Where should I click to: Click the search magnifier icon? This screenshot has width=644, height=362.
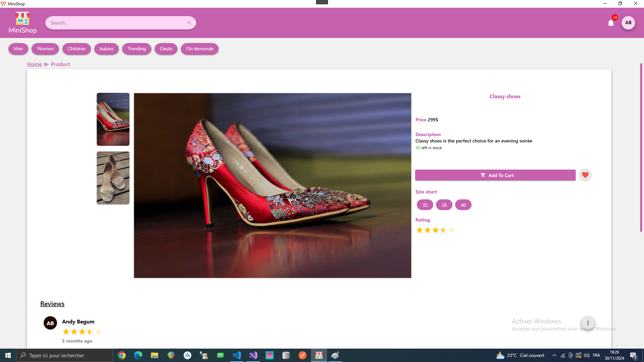click(x=190, y=22)
